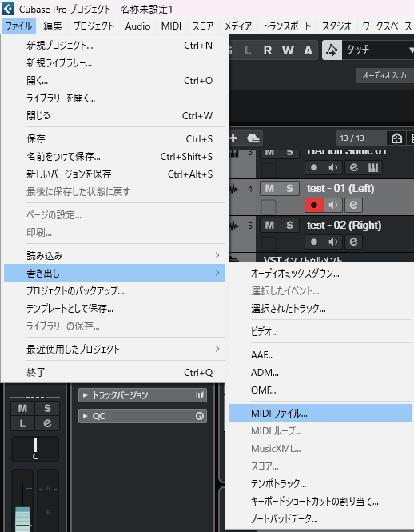Click the e edit button in channel strip
This screenshot has width=414, height=532.
click(x=47, y=422)
